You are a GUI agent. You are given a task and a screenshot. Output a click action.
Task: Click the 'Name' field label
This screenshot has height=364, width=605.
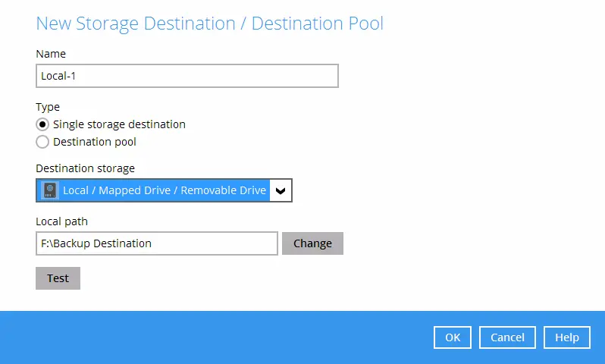click(51, 54)
